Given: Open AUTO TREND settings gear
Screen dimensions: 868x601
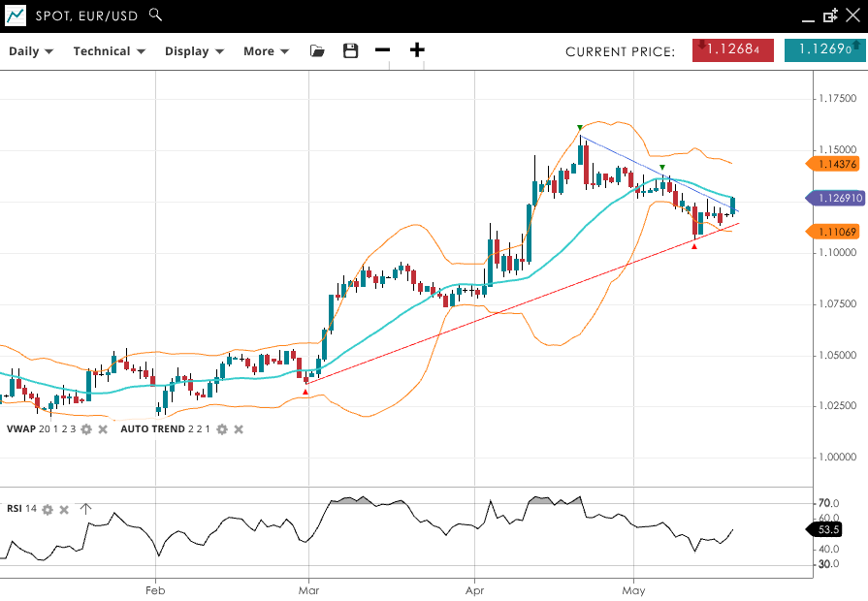Looking at the screenshot, I should [x=222, y=429].
